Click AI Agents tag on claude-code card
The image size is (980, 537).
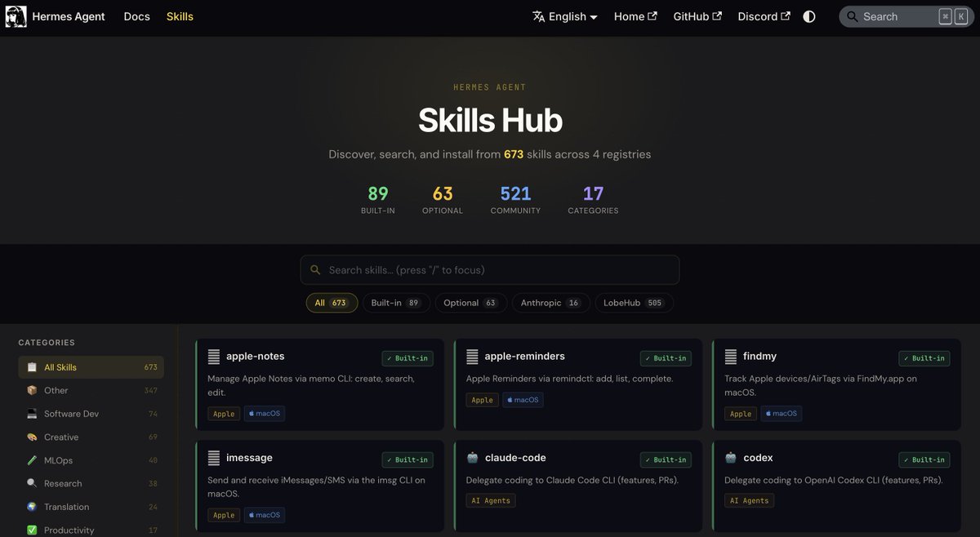(x=491, y=500)
